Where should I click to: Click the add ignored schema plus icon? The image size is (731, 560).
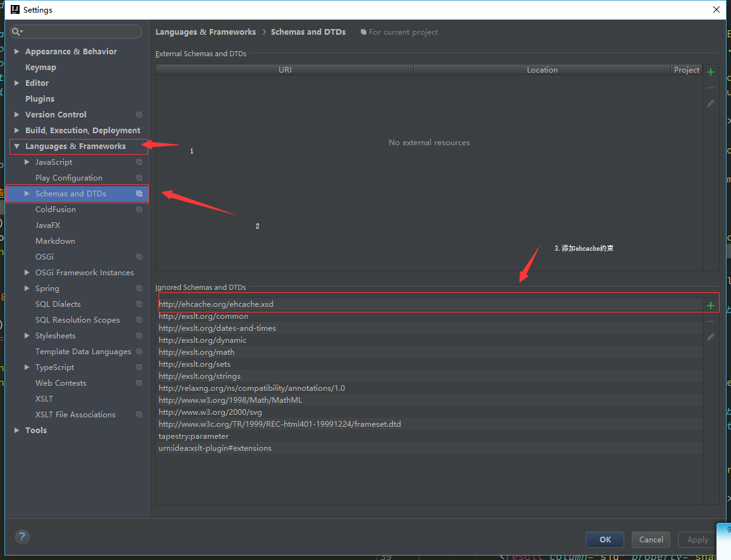(711, 306)
